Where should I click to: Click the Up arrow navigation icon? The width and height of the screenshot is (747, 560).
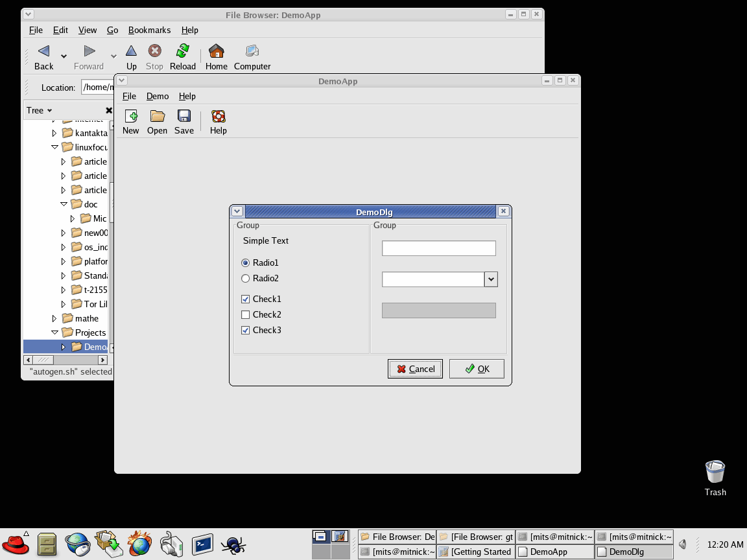tap(132, 52)
